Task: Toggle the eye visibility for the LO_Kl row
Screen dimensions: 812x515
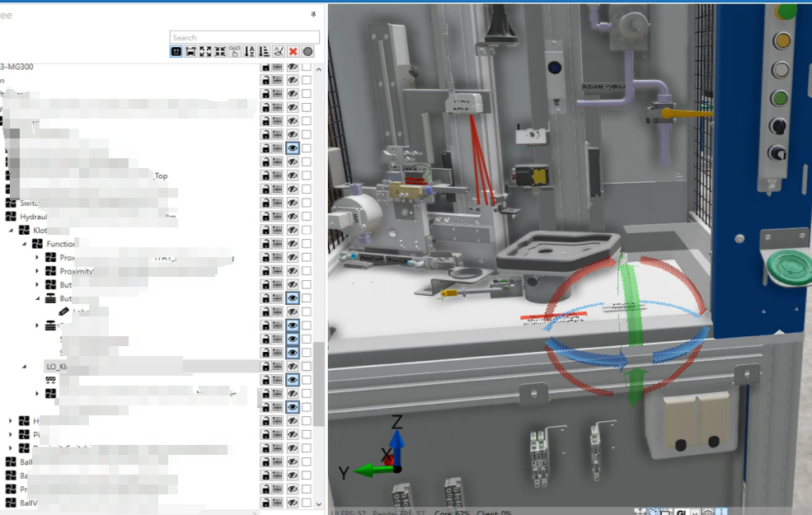Action: (292, 366)
